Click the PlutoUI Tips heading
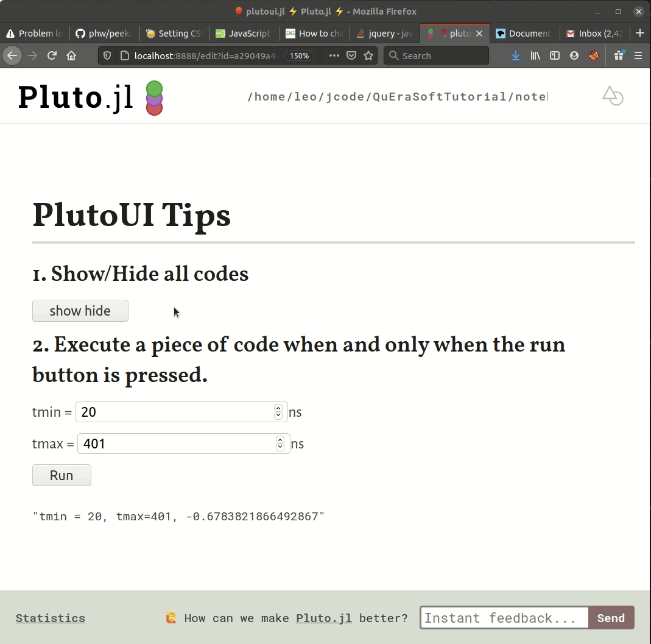Image resolution: width=651 pixels, height=644 pixels. click(131, 216)
